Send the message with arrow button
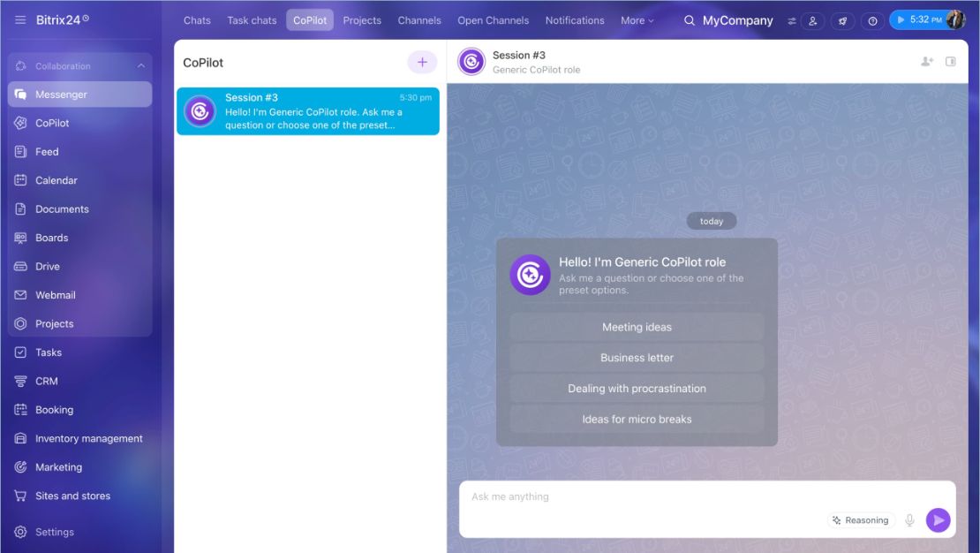The width and height of the screenshot is (980, 553). (939, 520)
